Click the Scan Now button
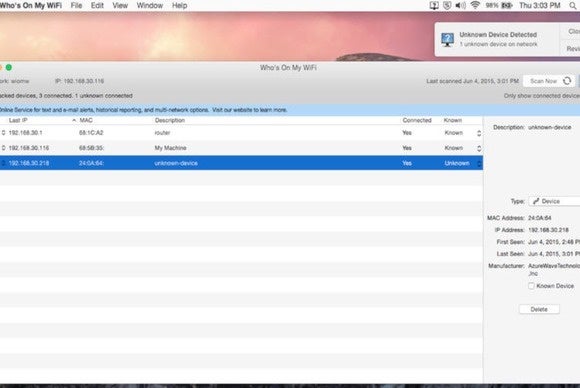This screenshot has width=580, height=388. 549,81
